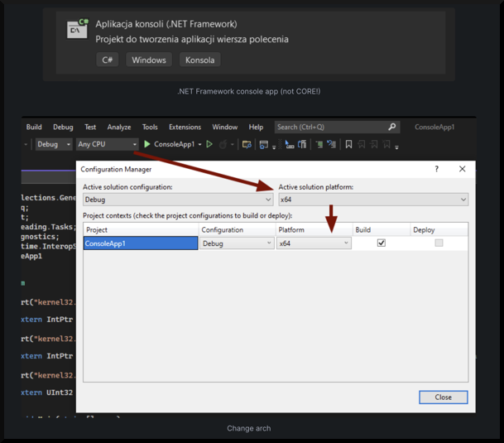
Task: Open the project Configuration Debug dropdown
Action: click(x=237, y=243)
